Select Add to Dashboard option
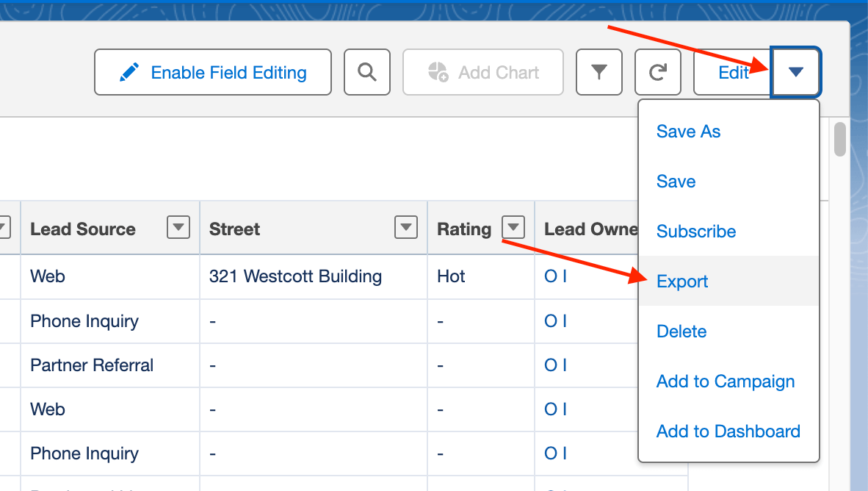868x491 pixels. pyautogui.click(x=728, y=431)
